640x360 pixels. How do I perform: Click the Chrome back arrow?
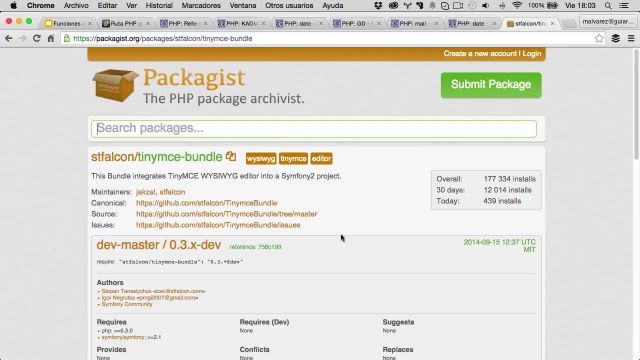[x=9, y=38]
